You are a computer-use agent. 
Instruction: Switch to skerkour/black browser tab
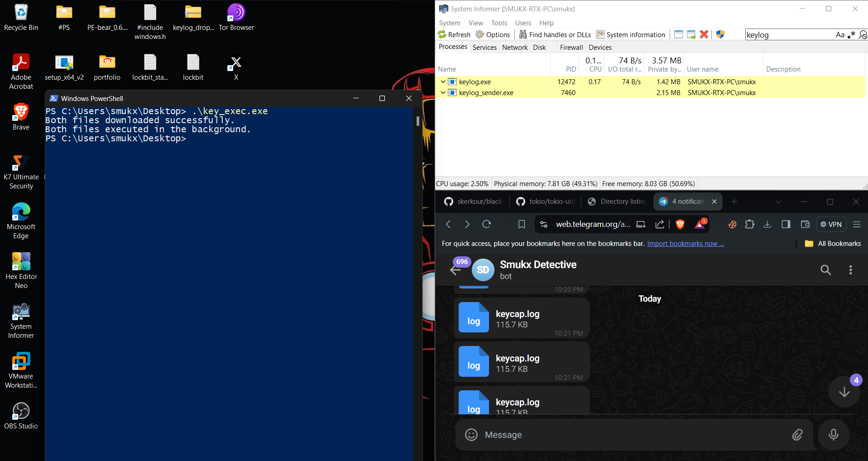pos(473,202)
